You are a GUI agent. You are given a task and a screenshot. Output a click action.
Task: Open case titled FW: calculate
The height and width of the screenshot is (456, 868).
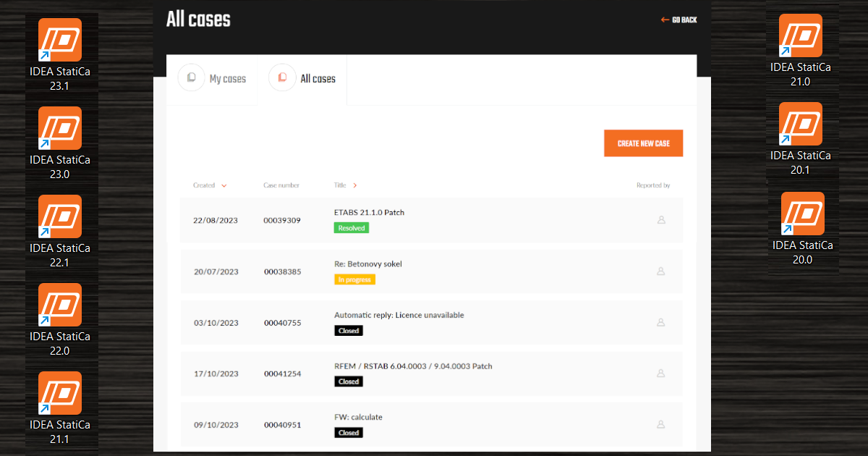pyautogui.click(x=358, y=418)
